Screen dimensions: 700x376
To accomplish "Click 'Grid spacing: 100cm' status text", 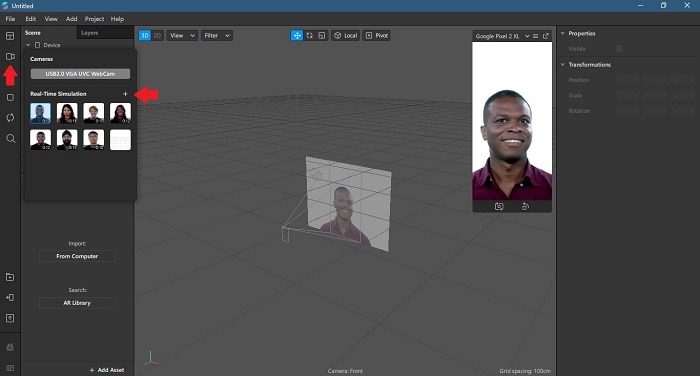I will pos(525,371).
